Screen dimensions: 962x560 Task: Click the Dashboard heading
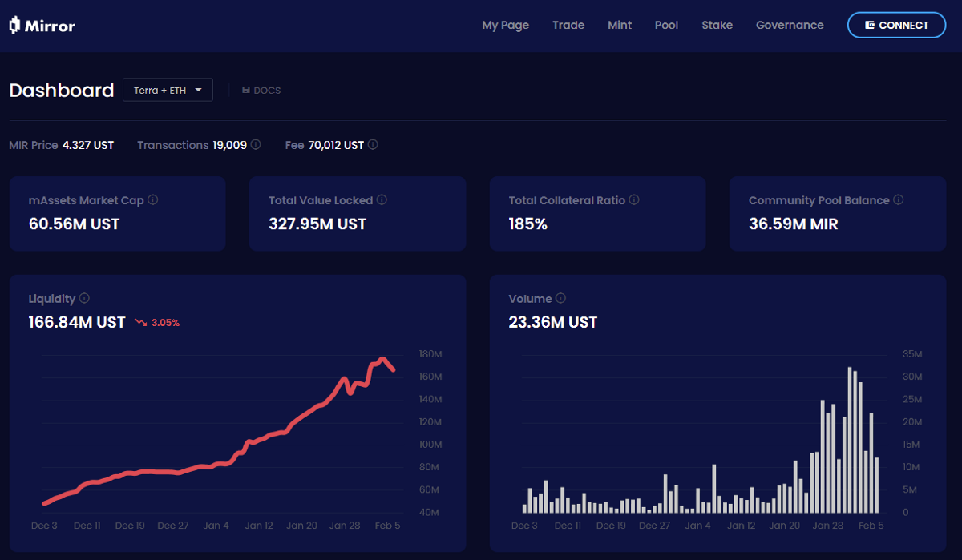pos(62,91)
